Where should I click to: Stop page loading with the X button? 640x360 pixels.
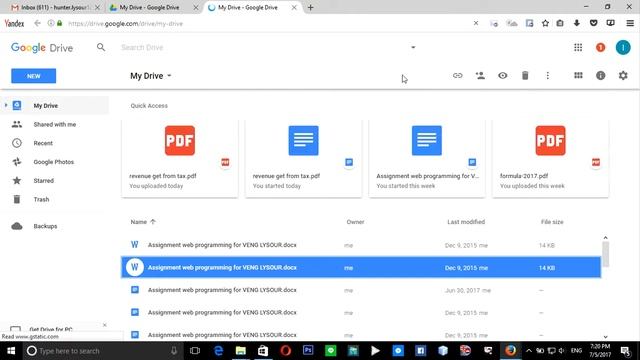(476, 23)
